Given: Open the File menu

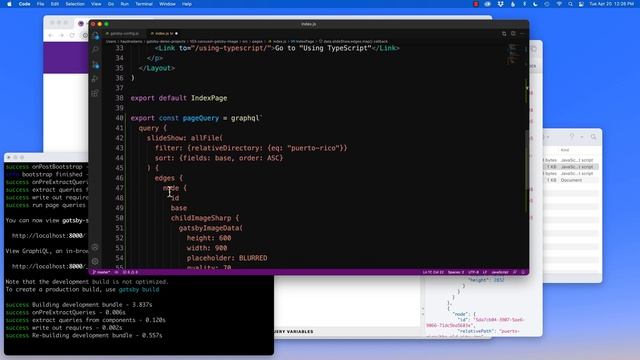Looking at the screenshot, I should coord(40,4).
